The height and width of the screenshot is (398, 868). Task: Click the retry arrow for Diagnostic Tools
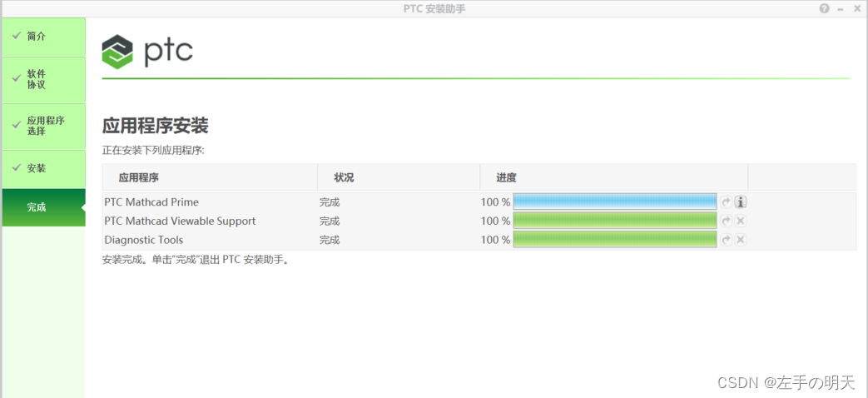[x=726, y=240]
